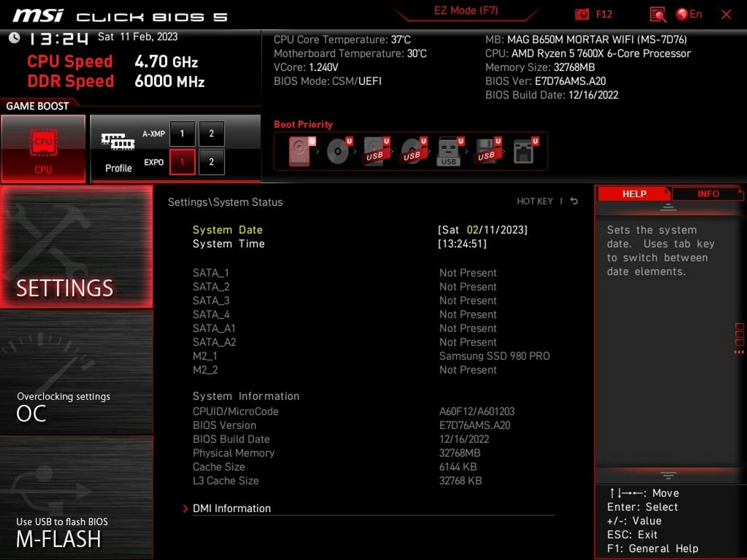Viewport: 747px width, 560px height.
Task: Open the BIOS search icon
Action: click(658, 15)
